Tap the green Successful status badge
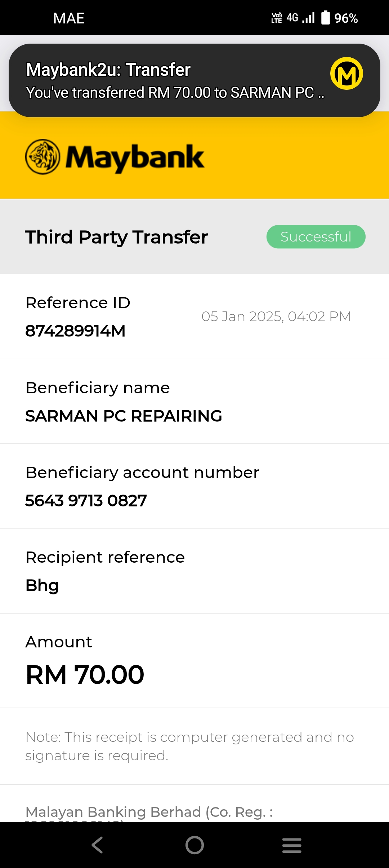The image size is (389, 868). pyautogui.click(x=316, y=237)
